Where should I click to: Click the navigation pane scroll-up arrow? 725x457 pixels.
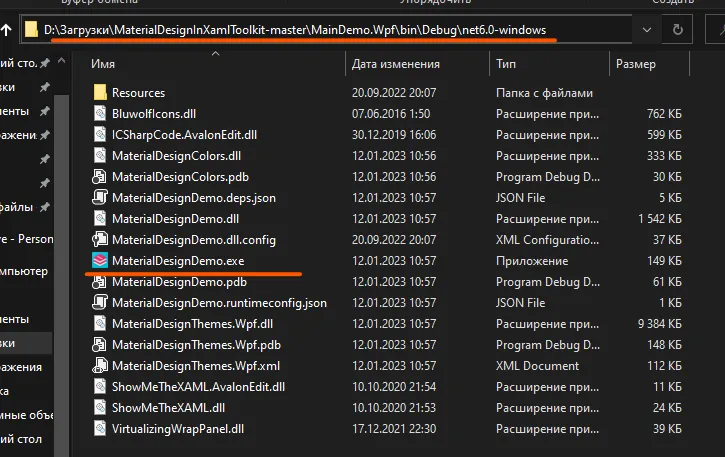pyautogui.click(x=61, y=61)
